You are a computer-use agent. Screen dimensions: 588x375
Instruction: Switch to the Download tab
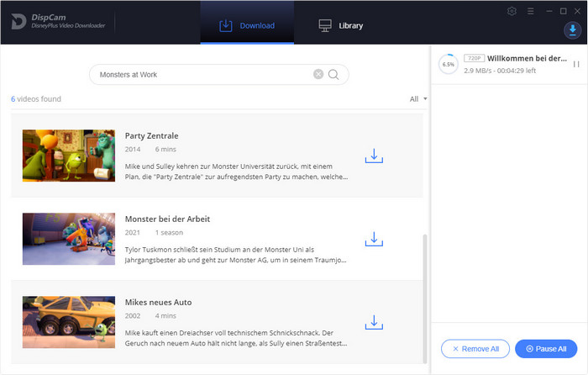(x=247, y=25)
